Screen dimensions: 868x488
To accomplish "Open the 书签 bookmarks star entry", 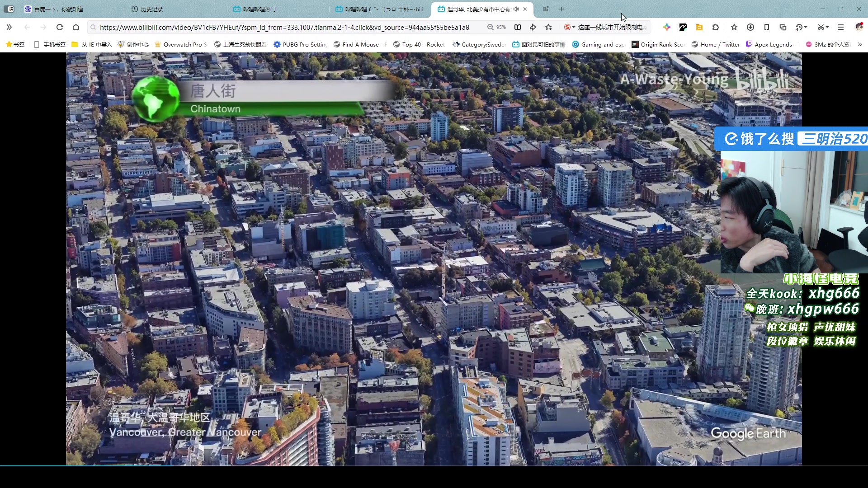I will 15,44.
